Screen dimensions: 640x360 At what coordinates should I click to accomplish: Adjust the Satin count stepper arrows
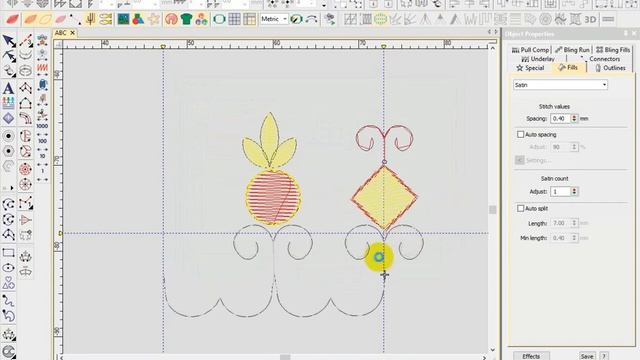click(x=574, y=191)
